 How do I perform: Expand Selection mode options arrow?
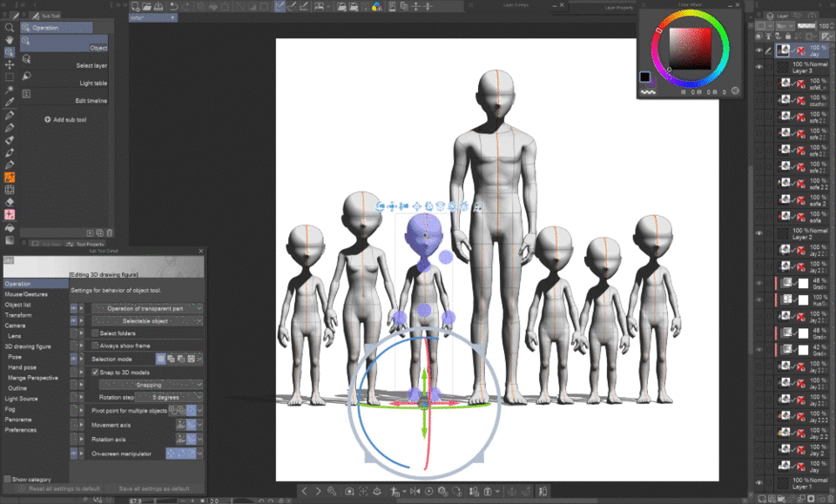(200, 360)
